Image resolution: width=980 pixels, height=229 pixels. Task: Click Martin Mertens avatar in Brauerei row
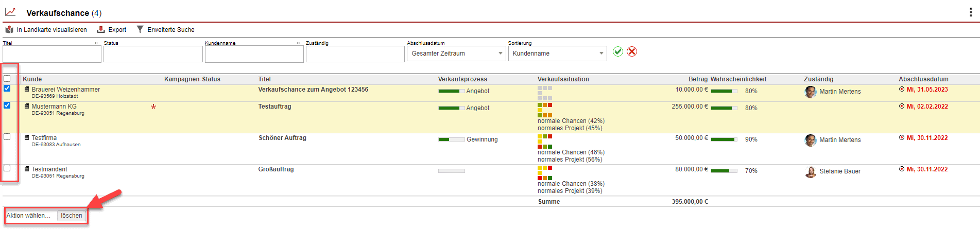pyautogui.click(x=811, y=92)
